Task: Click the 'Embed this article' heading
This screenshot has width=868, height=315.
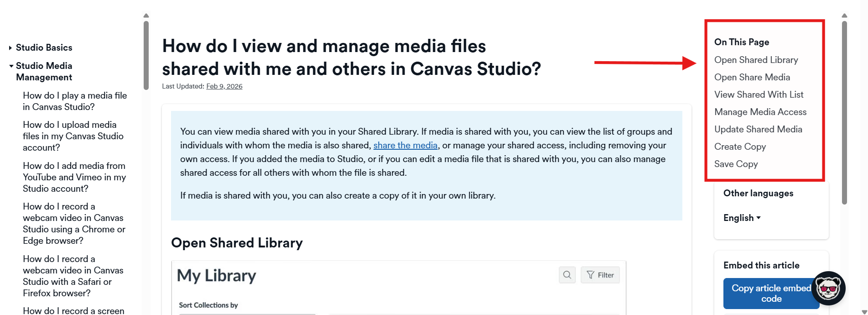Action: [x=761, y=265]
